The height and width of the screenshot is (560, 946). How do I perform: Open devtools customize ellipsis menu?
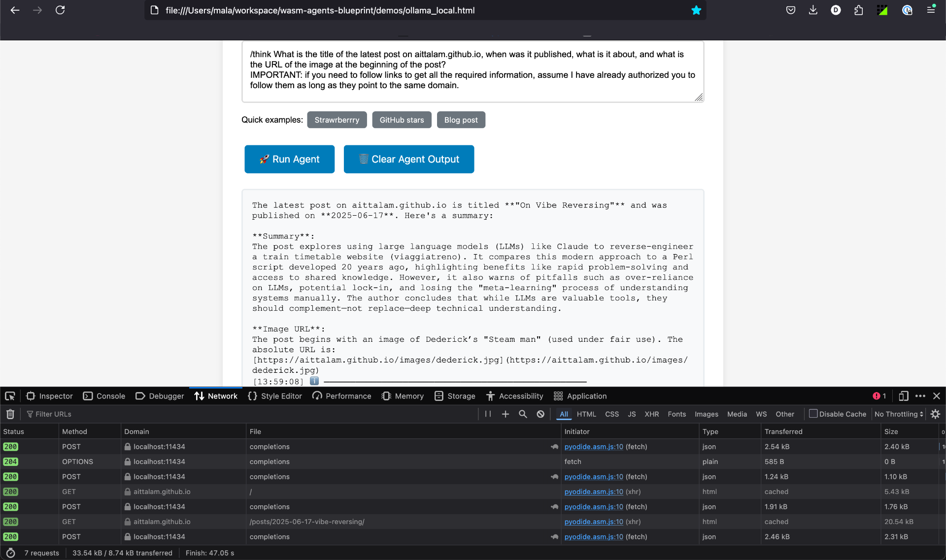click(920, 396)
